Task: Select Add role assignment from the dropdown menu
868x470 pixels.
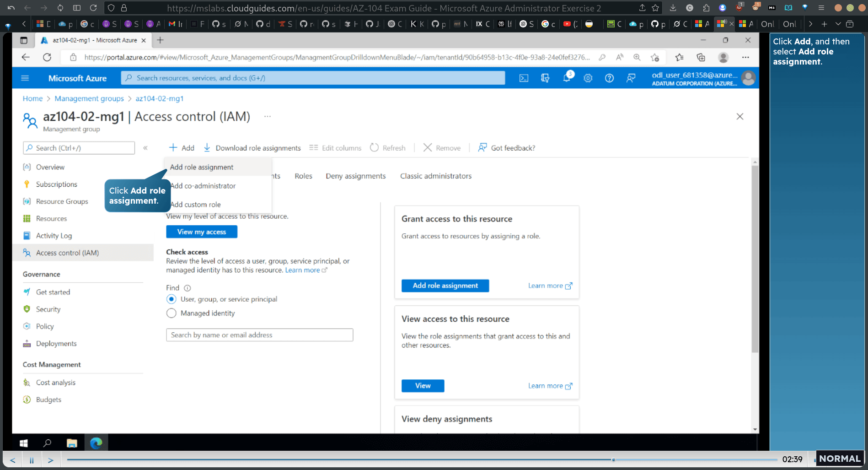Action: pos(218,167)
